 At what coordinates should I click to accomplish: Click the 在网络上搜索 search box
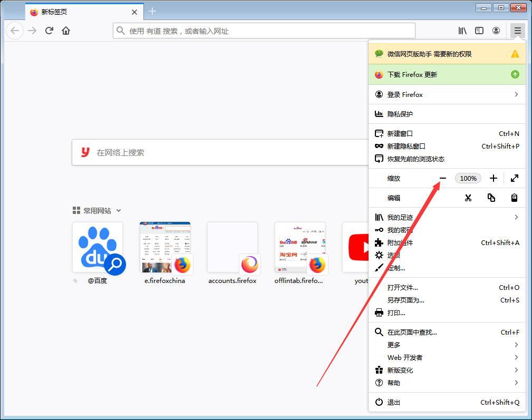[220, 152]
